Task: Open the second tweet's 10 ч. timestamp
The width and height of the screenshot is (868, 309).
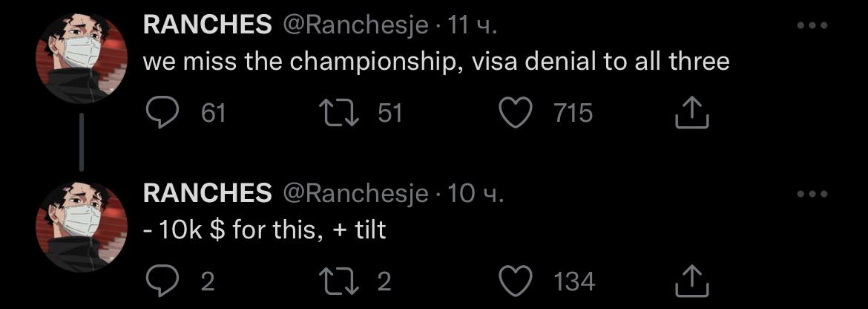Action: coord(476,194)
